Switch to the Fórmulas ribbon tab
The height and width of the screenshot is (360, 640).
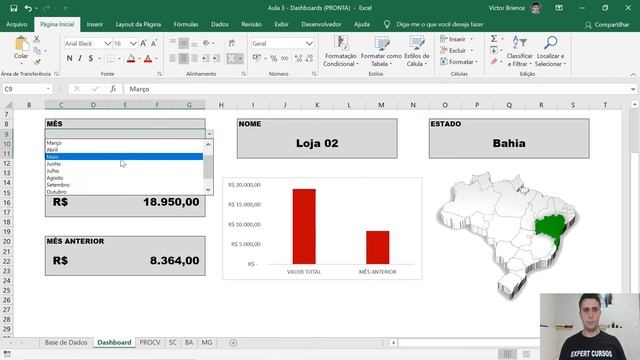click(186, 24)
